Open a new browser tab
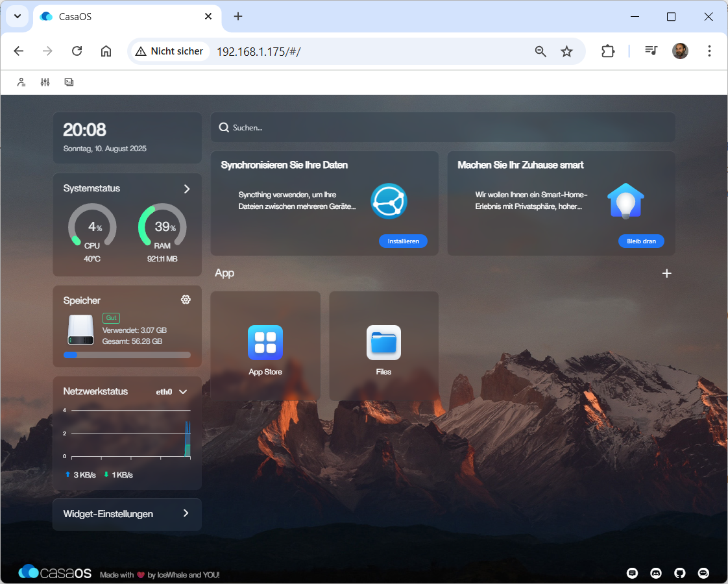Viewport: 728px width, 584px height. point(238,17)
